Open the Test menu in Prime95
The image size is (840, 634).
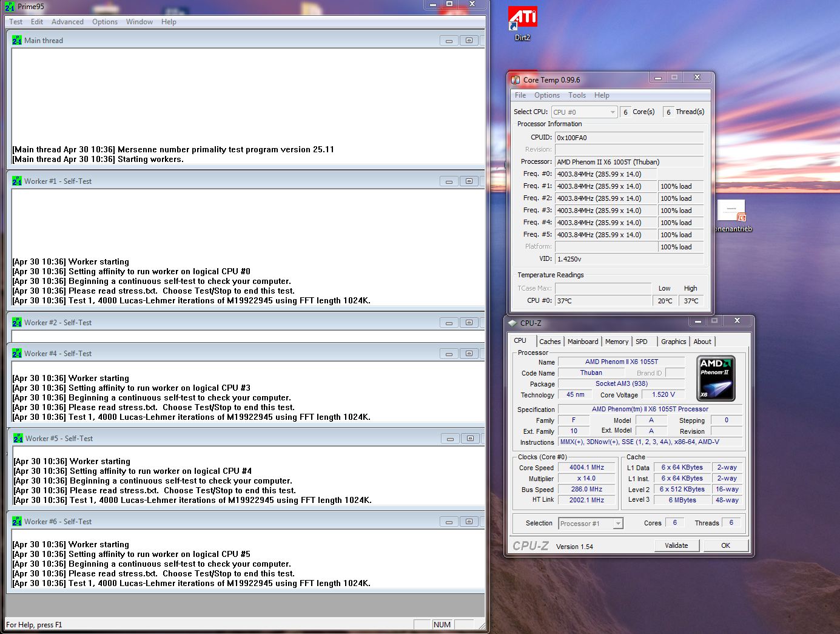pyautogui.click(x=16, y=22)
